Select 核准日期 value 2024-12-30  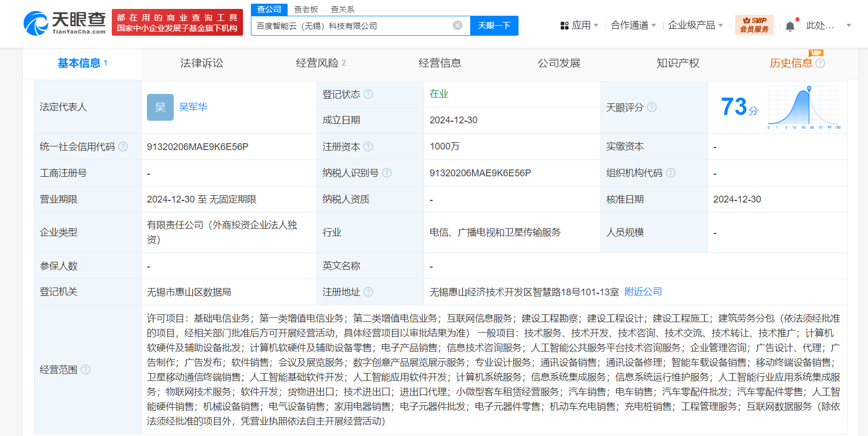737,199
